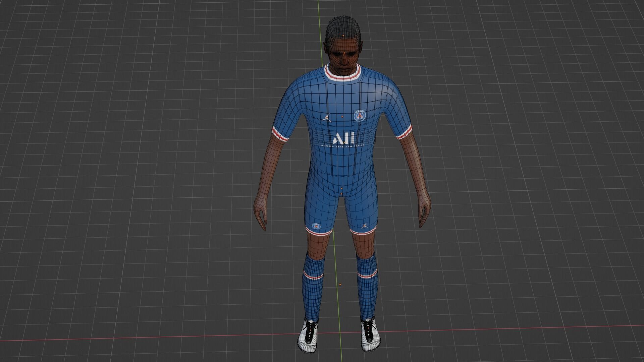
Task: Click the lone origin dot between the socks
Action: 340,285
